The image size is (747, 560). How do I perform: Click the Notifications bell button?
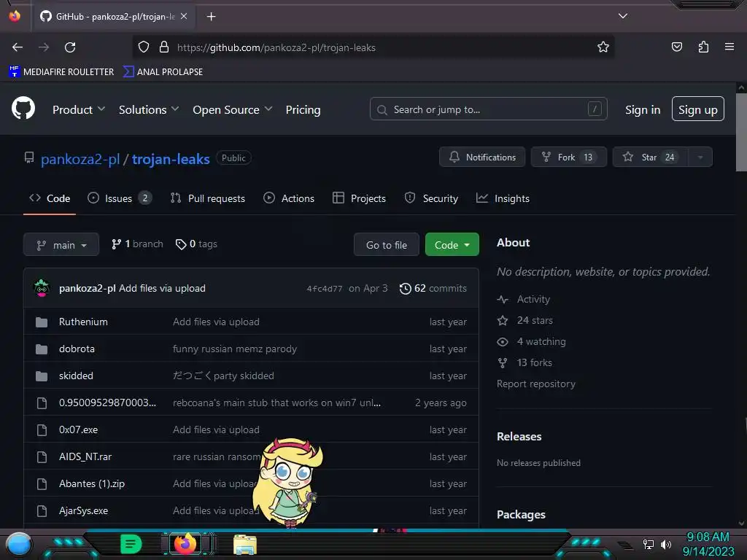click(x=482, y=157)
